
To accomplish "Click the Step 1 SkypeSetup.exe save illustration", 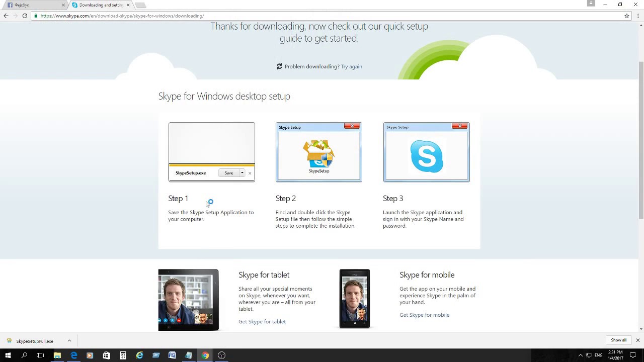I will [x=212, y=152].
